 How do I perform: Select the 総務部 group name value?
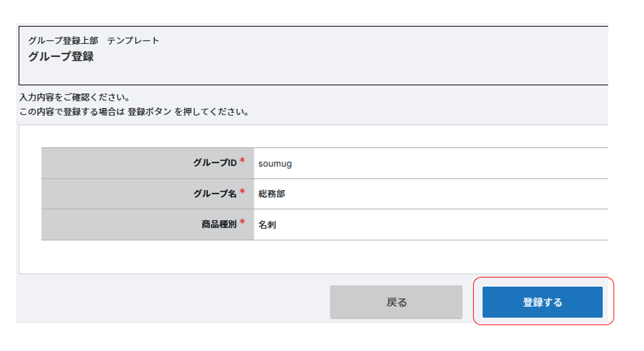[272, 195]
